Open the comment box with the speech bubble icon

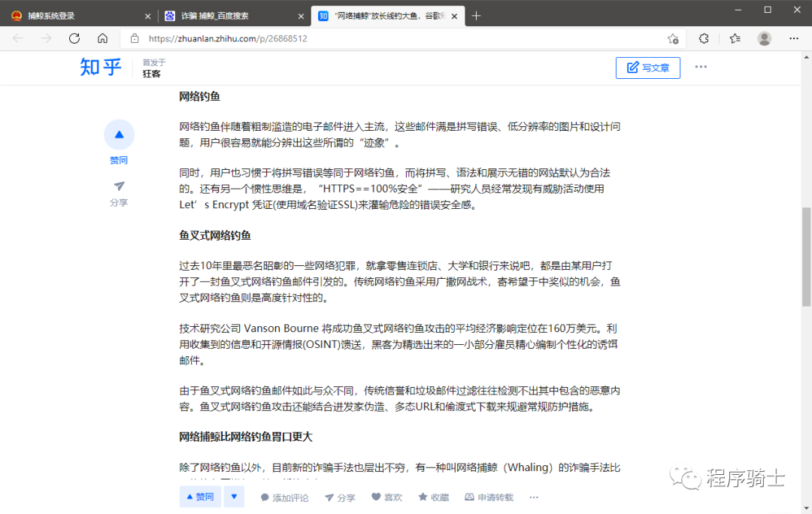(283, 497)
